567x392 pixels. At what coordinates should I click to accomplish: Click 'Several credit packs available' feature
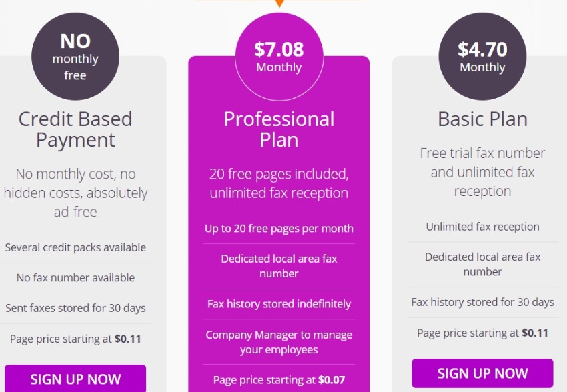tap(75, 247)
